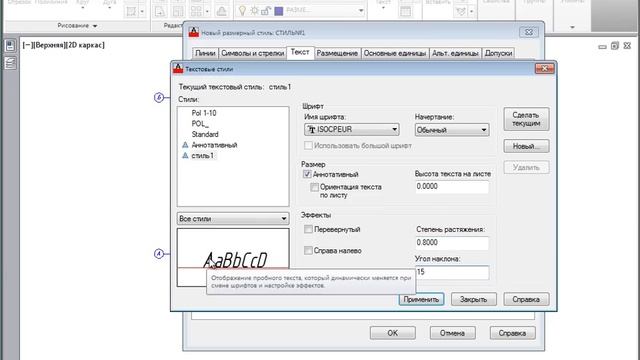Click the AutoCAD icon in Текстовые стили title bar

tap(178, 68)
